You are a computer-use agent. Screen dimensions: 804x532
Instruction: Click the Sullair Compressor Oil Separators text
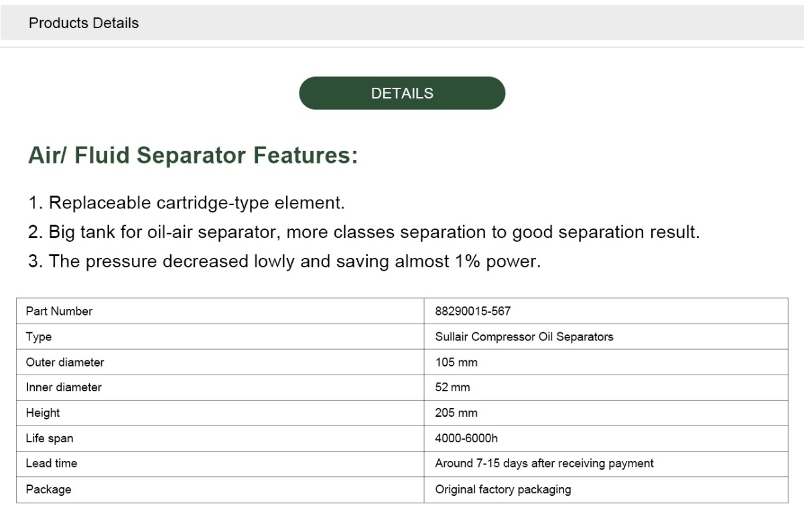pyautogui.click(x=524, y=336)
